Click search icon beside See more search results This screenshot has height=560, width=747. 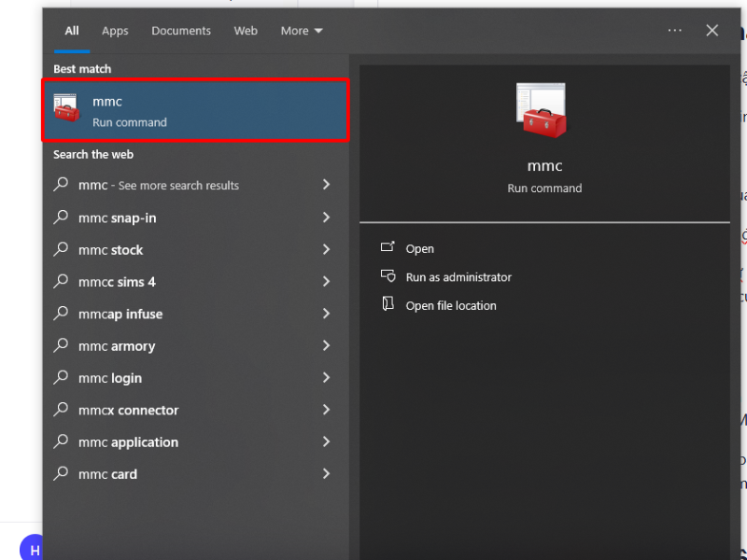[x=61, y=184]
